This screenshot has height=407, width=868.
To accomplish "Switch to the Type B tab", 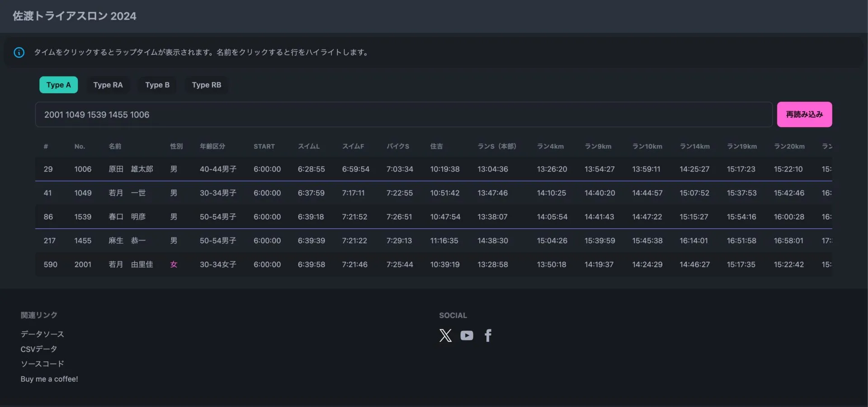I will (157, 85).
